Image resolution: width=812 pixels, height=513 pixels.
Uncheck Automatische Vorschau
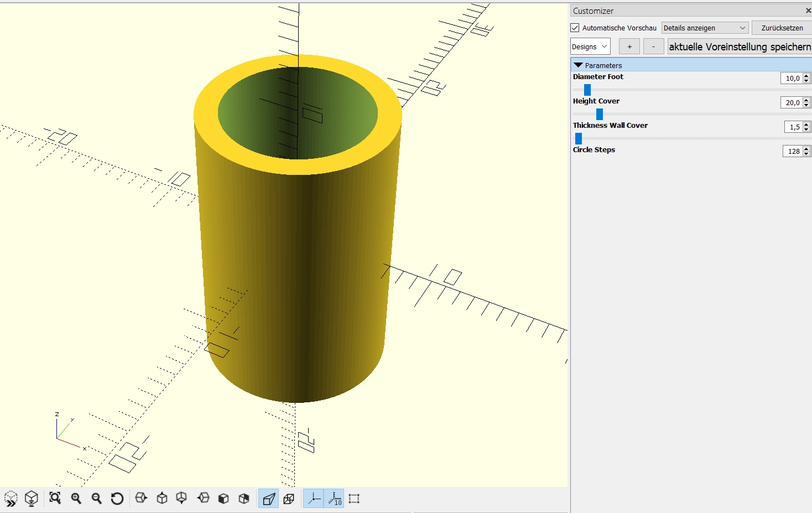575,28
